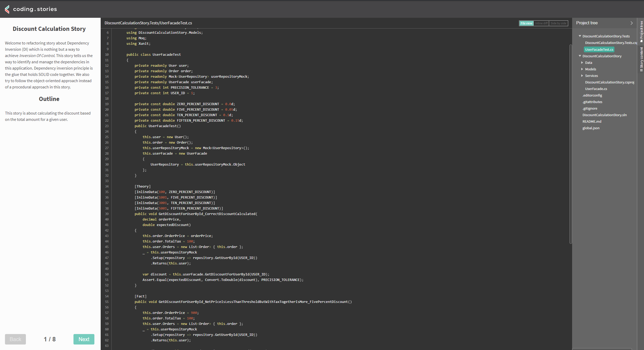Click the [Fact] attribute line

tap(140, 296)
